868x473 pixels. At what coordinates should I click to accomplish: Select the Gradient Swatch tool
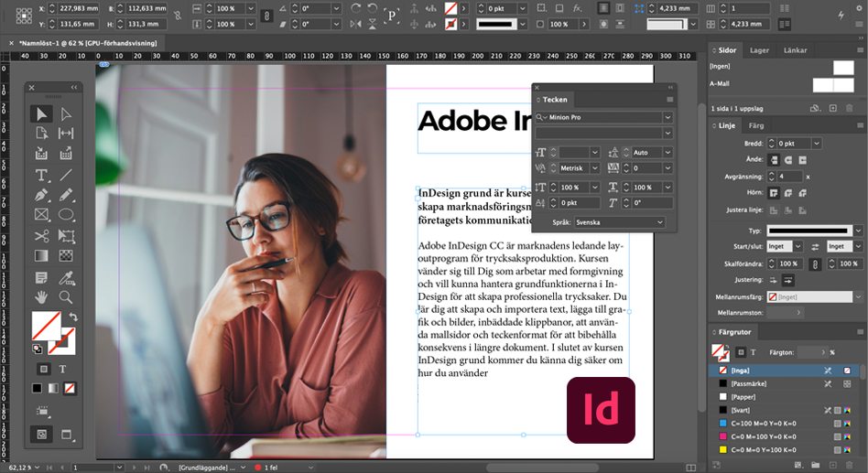tap(41, 255)
